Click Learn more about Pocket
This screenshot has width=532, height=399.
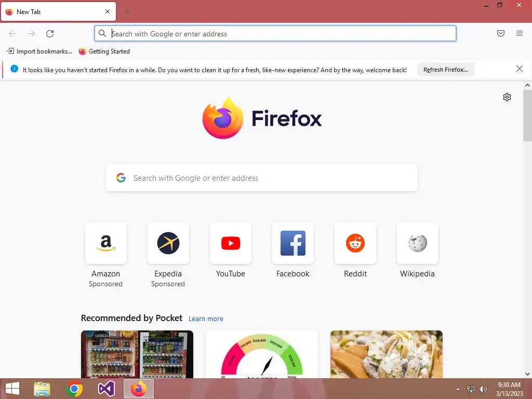[206, 318]
